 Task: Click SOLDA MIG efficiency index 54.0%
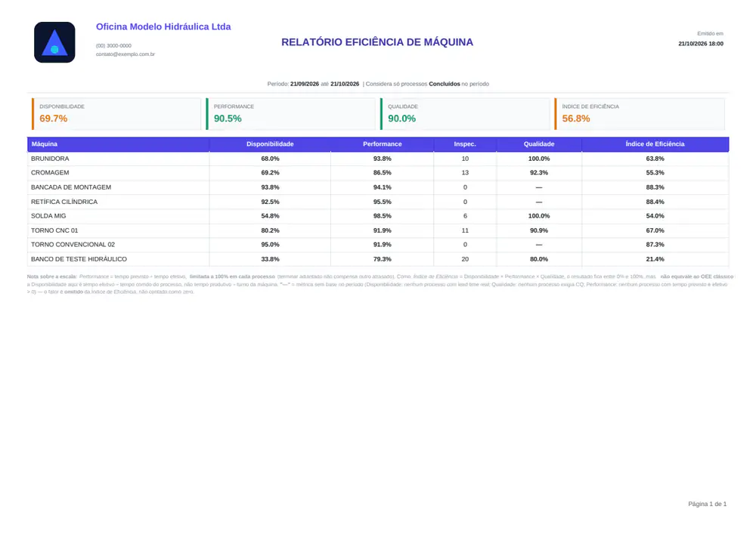655,216
